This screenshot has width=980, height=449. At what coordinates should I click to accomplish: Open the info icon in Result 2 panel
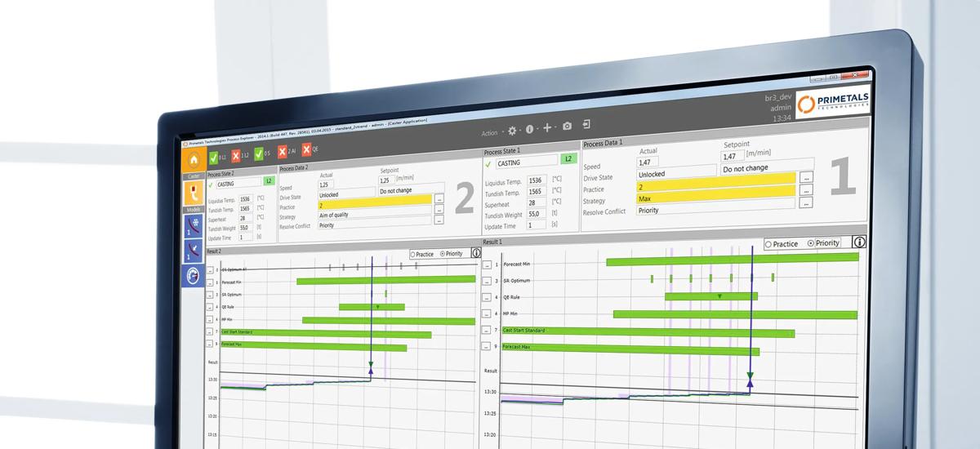click(x=476, y=253)
